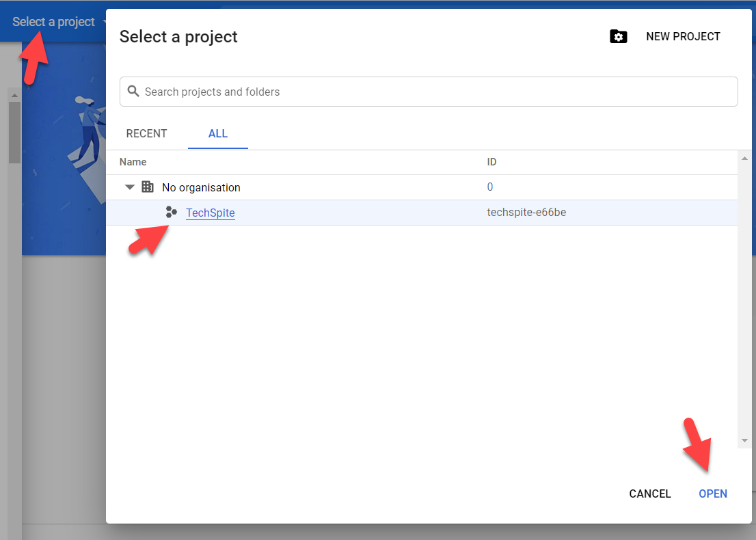Viewport: 756px width, 540px height.
Task: Click the ID column header
Action: (x=491, y=162)
